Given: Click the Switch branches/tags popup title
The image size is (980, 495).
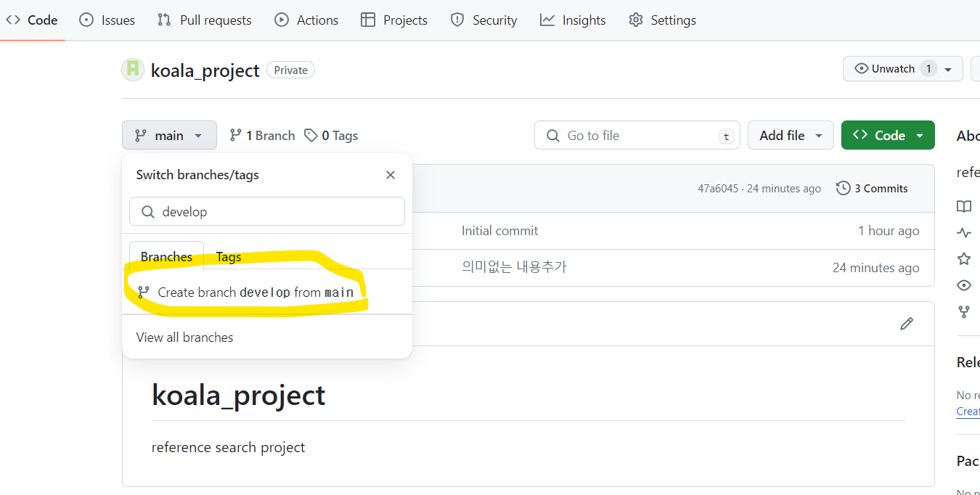Looking at the screenshot, I should 197,175.
